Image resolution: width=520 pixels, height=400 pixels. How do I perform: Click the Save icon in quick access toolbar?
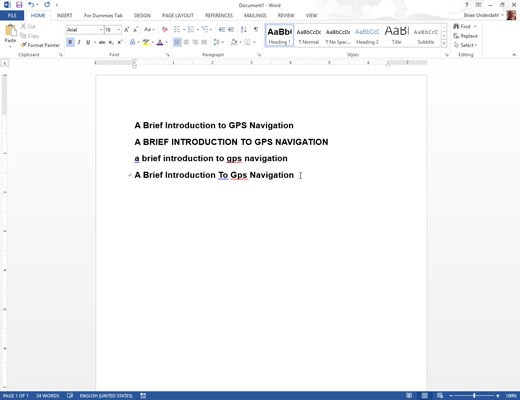tap(19, 5)
